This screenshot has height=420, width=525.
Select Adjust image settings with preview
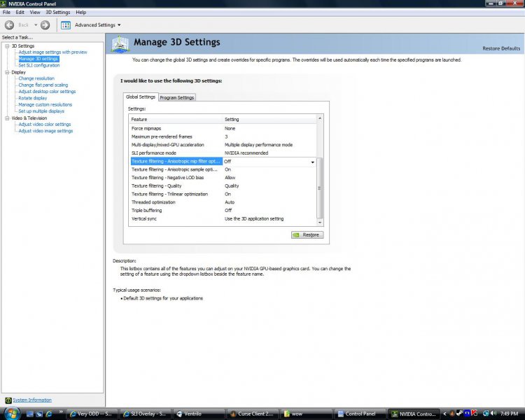click(52, 52)
